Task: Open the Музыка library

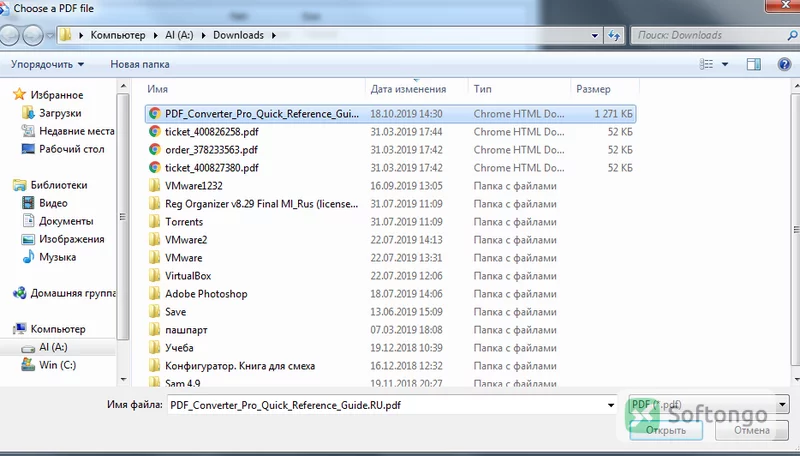Action: pos(57,257)
